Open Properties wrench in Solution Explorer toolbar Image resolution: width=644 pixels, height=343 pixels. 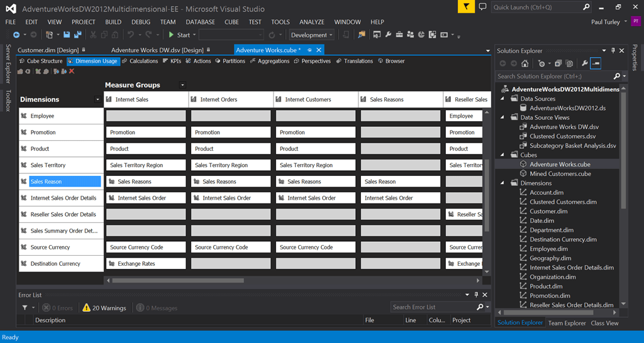click(585, 63)
